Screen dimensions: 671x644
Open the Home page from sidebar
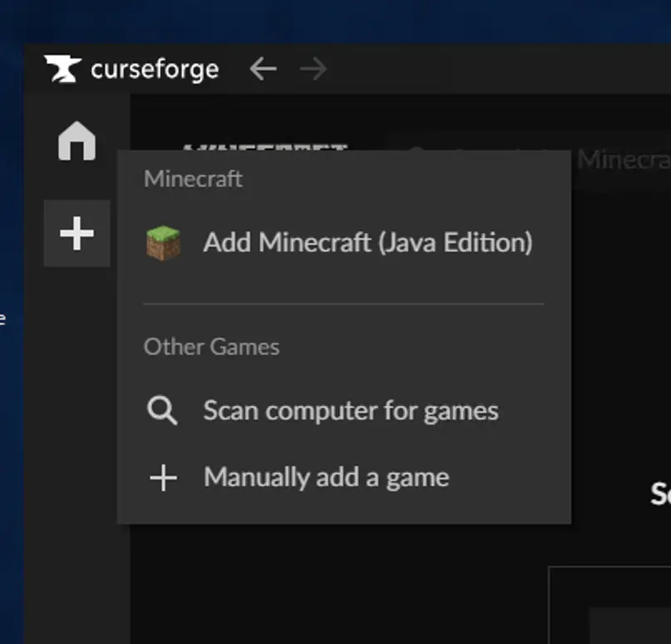pos(77,141)
